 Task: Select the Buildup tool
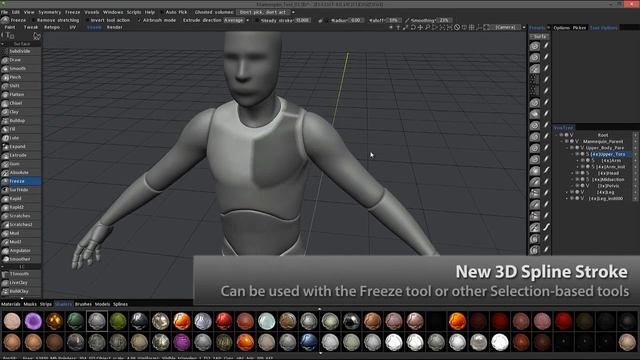tap(21, 121)
